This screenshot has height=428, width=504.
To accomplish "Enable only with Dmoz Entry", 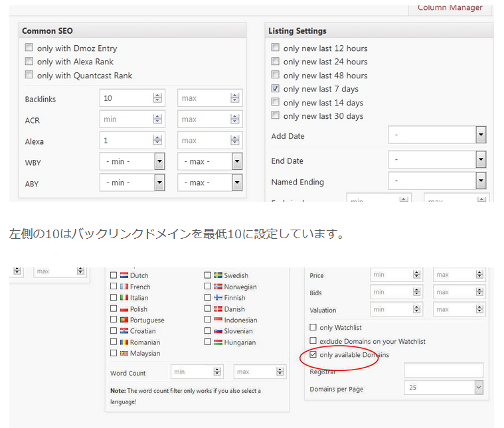I will [29, 48].
